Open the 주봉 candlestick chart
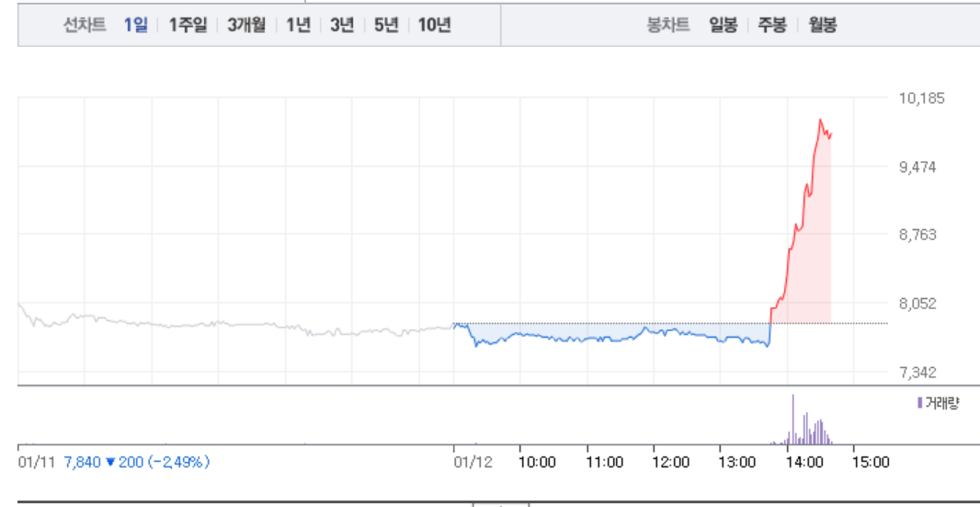 (772, 25)
